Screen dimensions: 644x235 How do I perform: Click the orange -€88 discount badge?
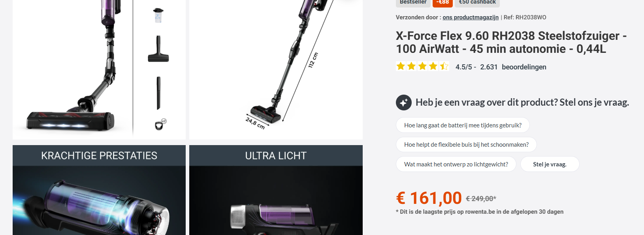pos(443,2)
